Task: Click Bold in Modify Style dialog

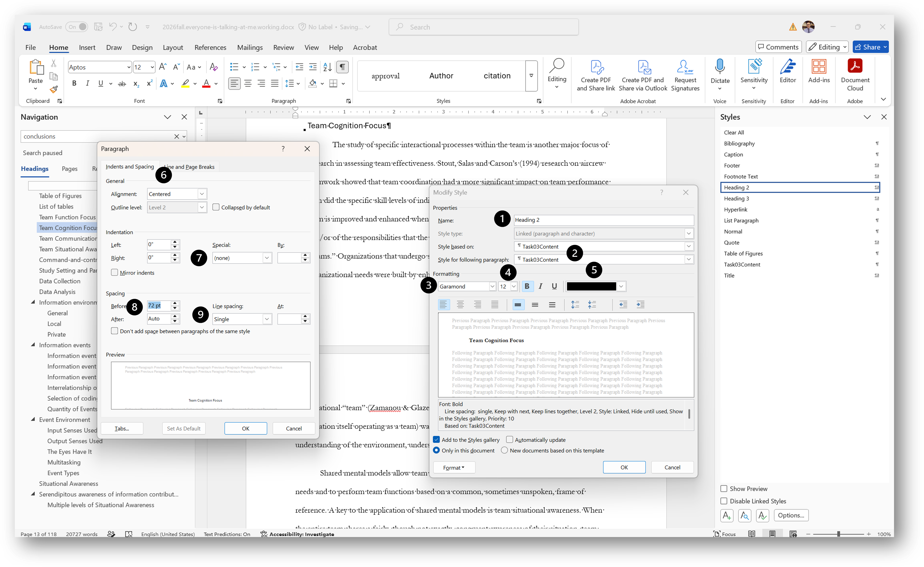Action: (x=527, y=287)
